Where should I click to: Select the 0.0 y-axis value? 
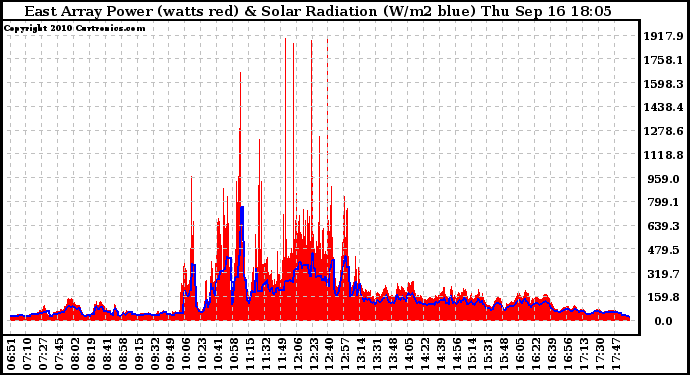(x=663, y=321)
